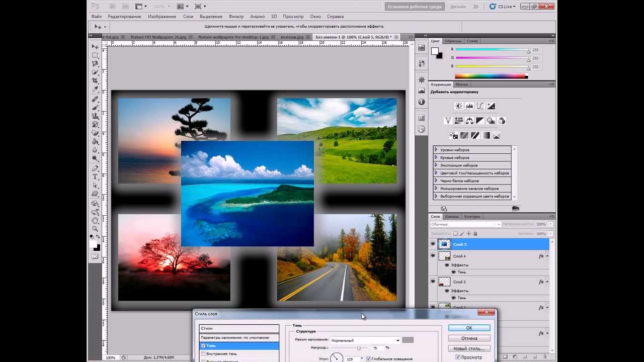This screenshot has width=644, height=362.
Task: Click the Brightness/Contrast adjustment icon
Action: tap(458, 106)
